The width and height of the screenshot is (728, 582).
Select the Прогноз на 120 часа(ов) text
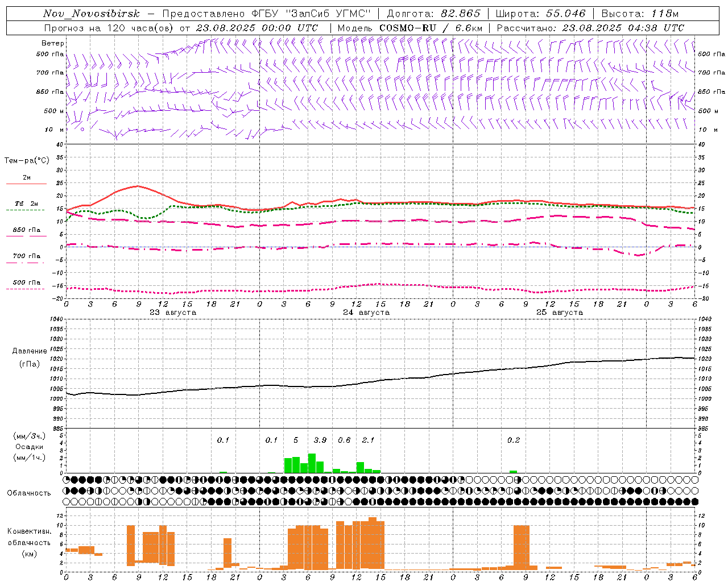(109, 28)
